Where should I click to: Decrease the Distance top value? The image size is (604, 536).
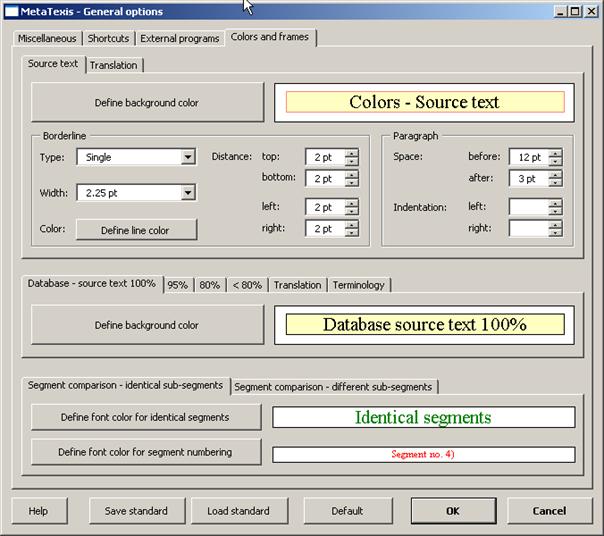(x=352, y=161)
